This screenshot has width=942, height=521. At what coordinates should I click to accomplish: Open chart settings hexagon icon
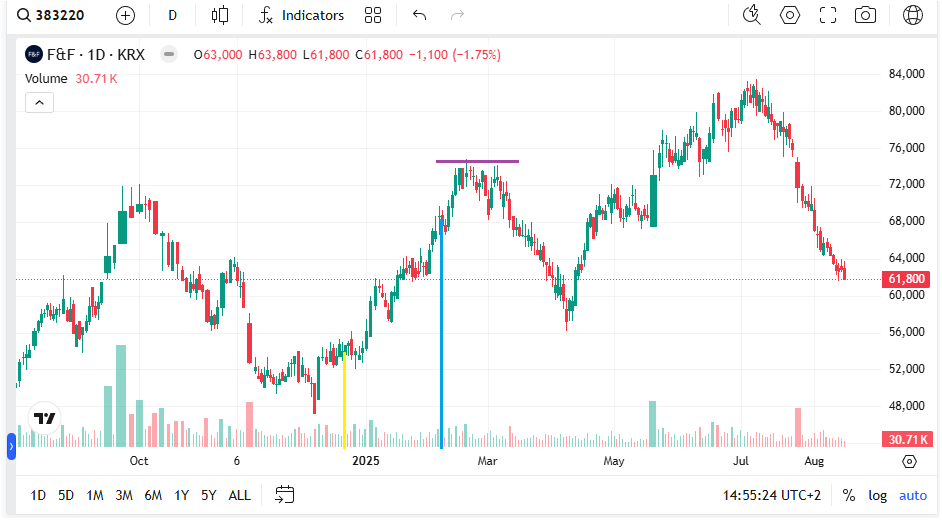(x=789, y=15)
